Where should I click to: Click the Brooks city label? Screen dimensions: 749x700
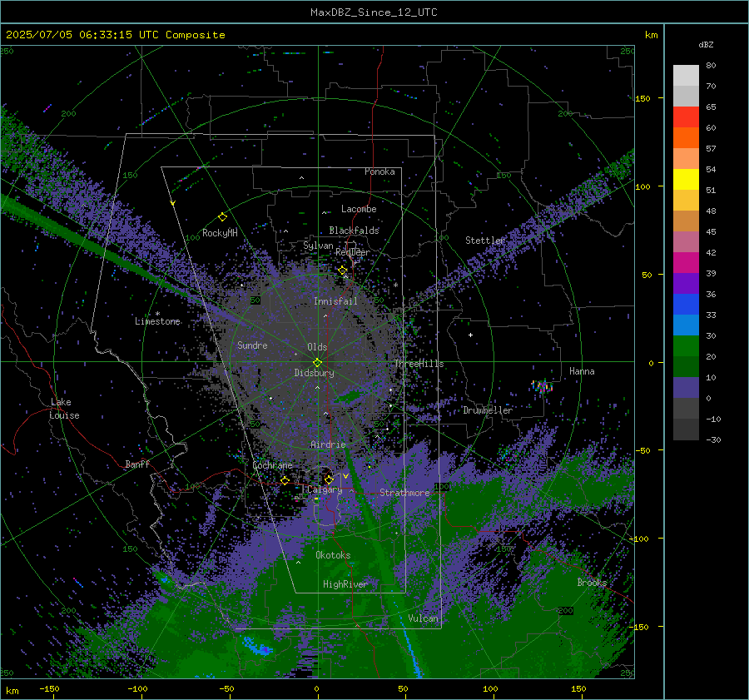coord(592,583)
